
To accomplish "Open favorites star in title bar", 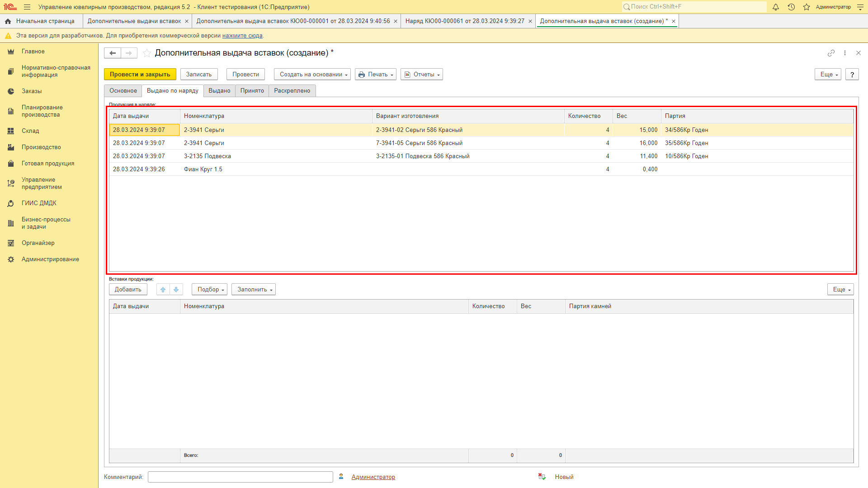I will coord(807,7).
